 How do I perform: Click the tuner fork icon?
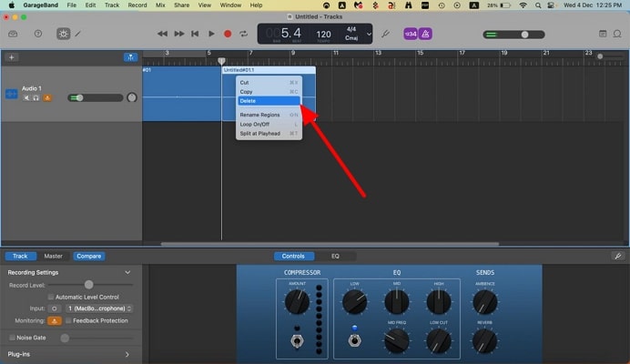click(x=385, y=34)
